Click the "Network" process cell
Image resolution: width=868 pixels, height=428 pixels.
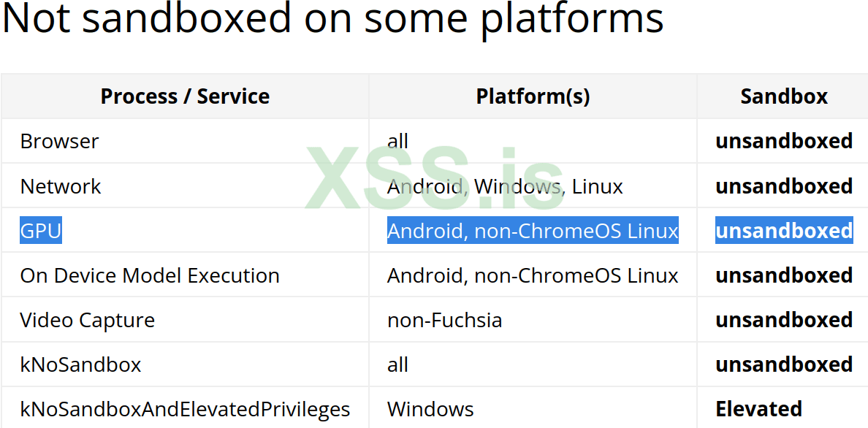point(61,186)
